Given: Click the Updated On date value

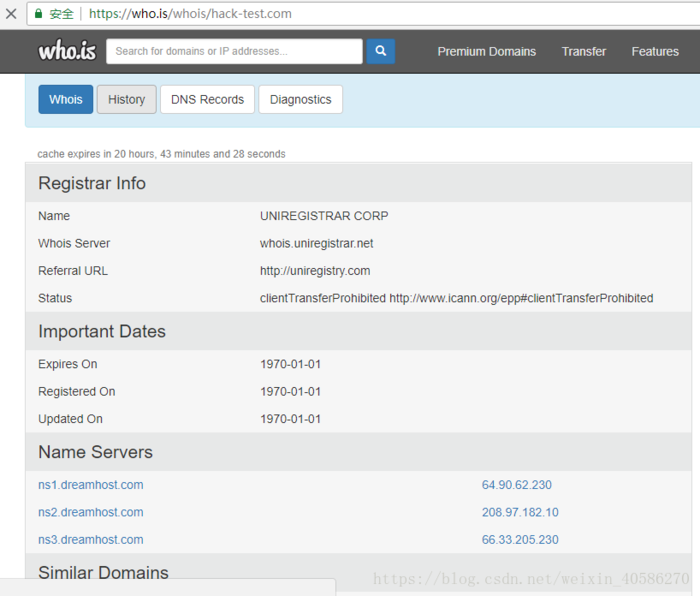Looking at the screenshot, I should (291, 419).
